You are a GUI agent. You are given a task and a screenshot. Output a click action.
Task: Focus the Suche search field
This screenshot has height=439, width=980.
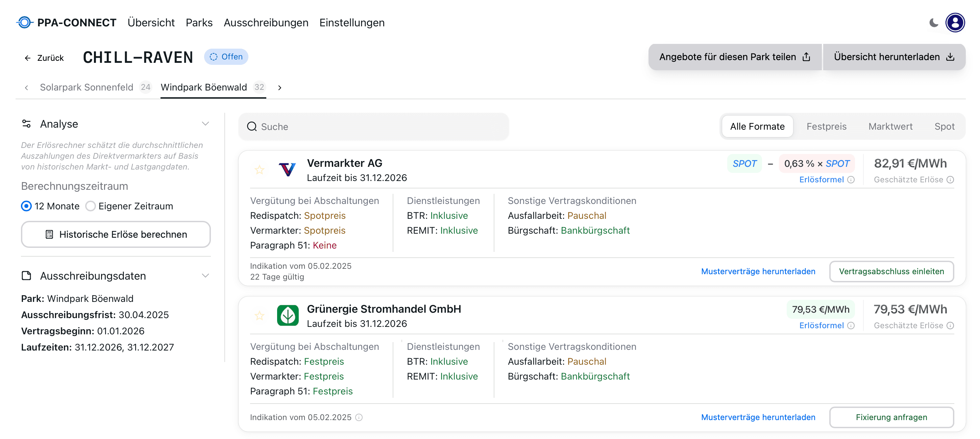pyautogui.click(x=373, y=127)
